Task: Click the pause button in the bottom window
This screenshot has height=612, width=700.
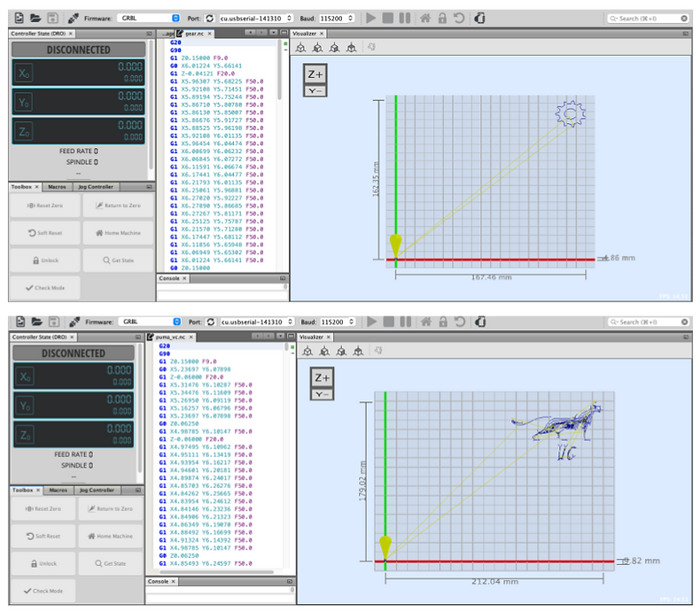Action: coord(405,321)
